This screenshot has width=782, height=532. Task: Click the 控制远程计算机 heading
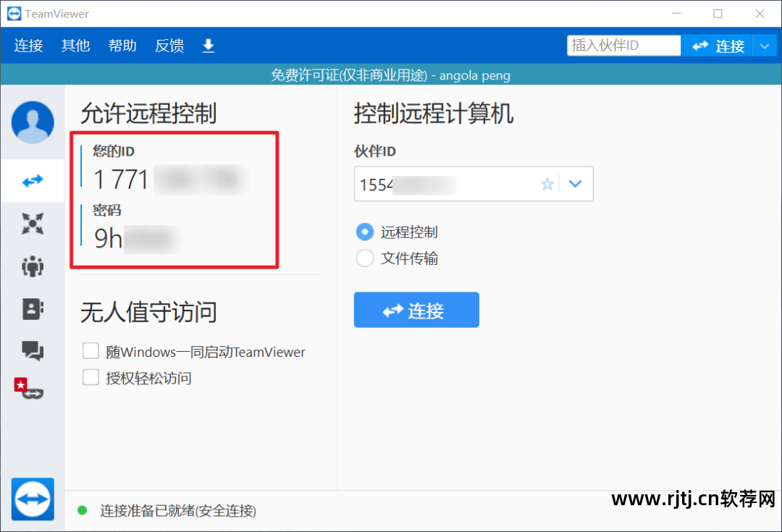click(x=434, y=113)
